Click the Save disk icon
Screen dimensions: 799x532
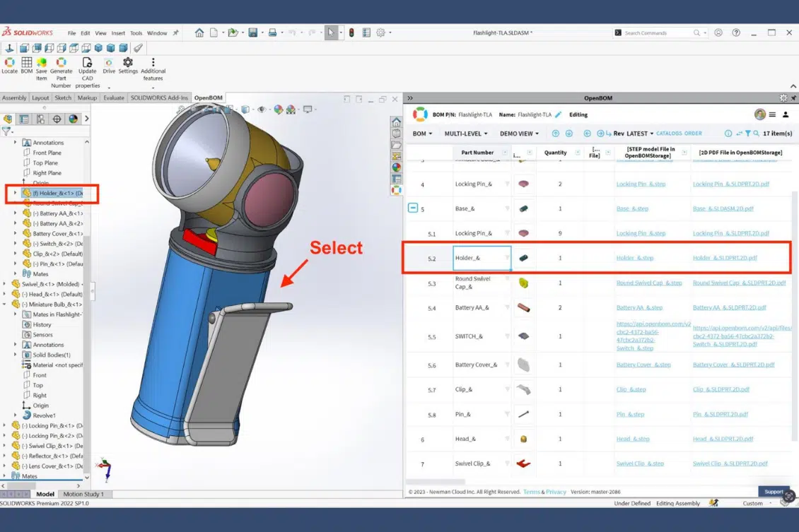point(252,32)
